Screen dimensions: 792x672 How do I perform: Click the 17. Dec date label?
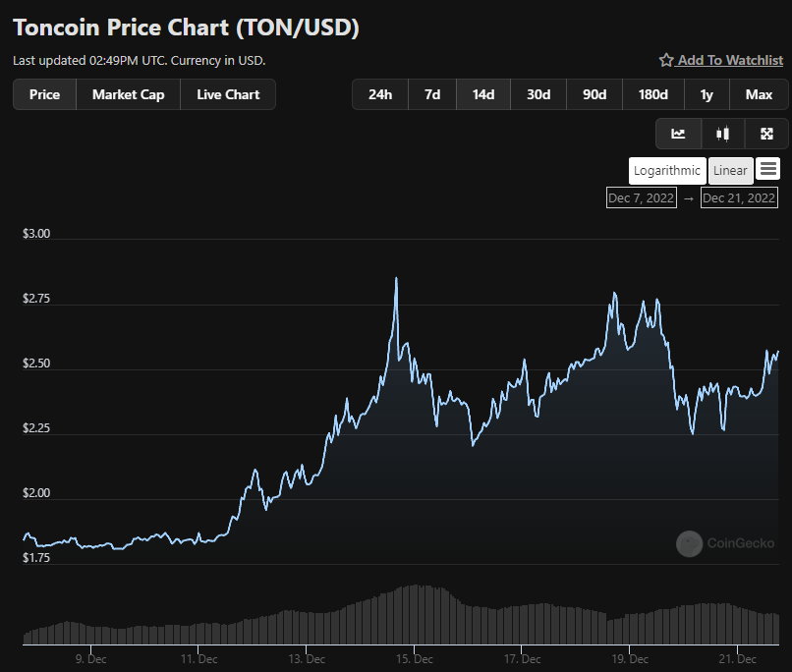point(523,659)
